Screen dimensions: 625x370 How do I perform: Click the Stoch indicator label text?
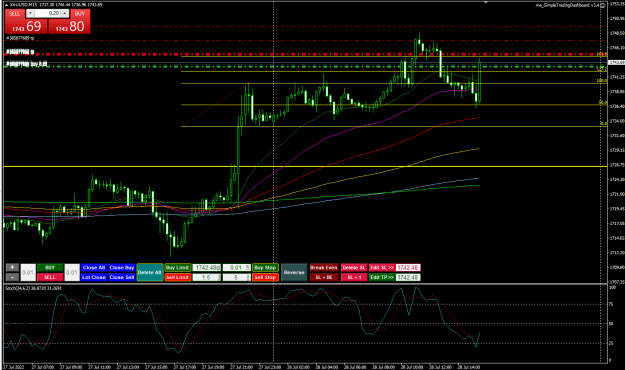click(33, 287)
